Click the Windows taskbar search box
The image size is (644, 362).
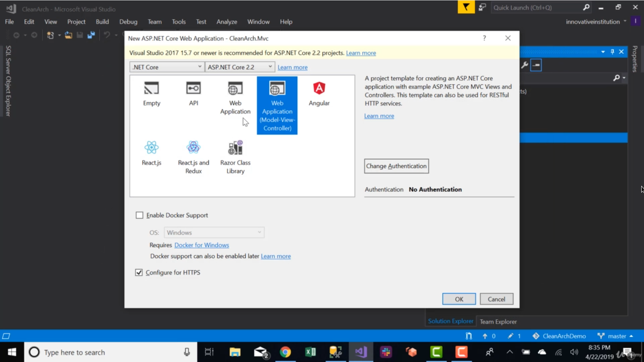109,352
